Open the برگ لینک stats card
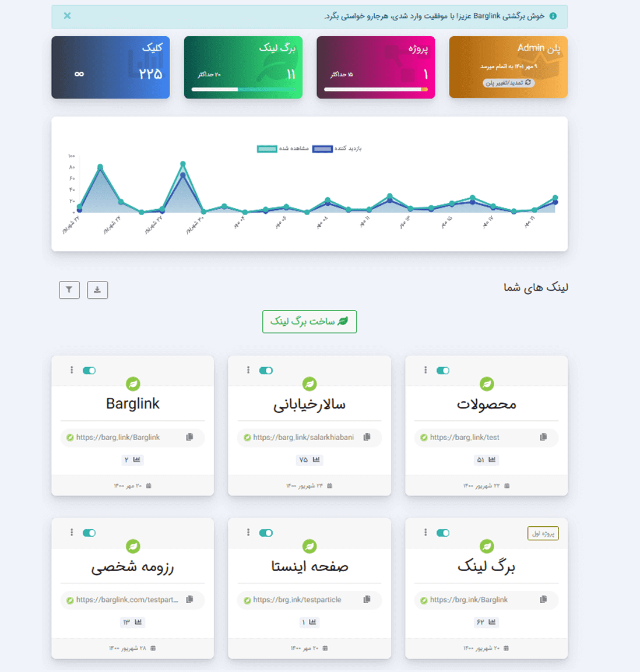 coord(243,67)
